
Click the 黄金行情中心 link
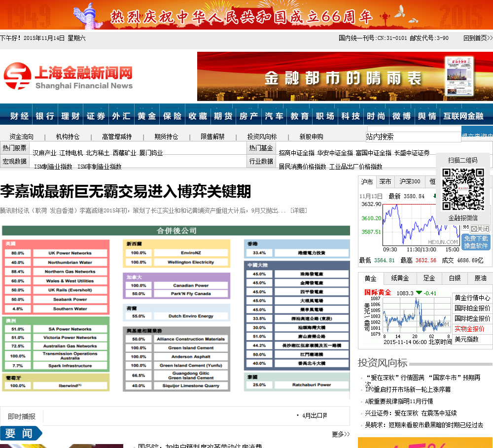coord(472,297)
